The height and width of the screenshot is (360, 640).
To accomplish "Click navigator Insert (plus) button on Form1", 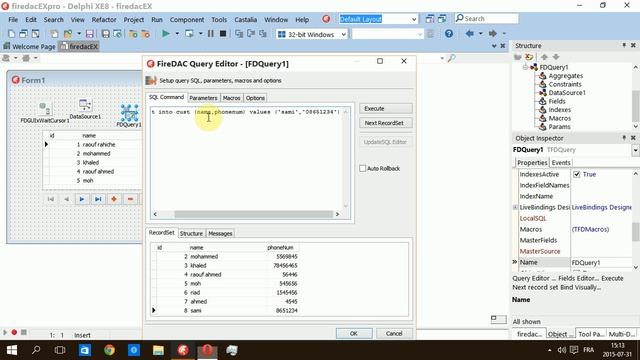I will point(114,199).
